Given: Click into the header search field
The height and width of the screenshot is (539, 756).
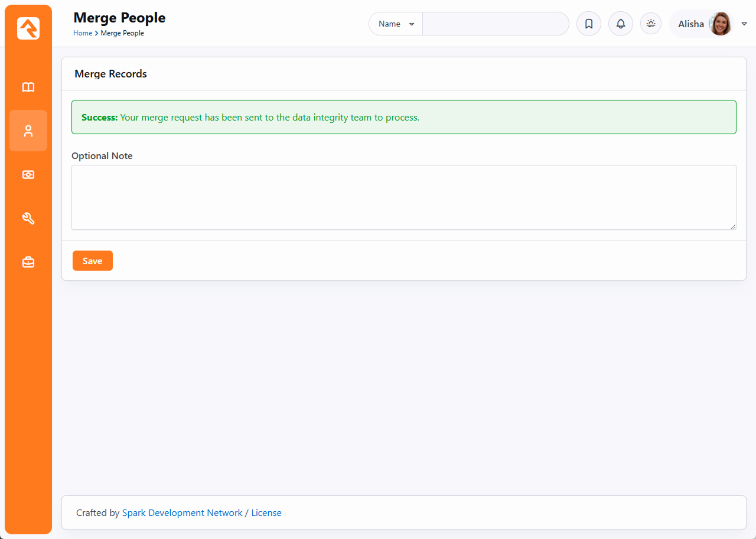Looking at the screenshot, I should [x=495, y=24].
